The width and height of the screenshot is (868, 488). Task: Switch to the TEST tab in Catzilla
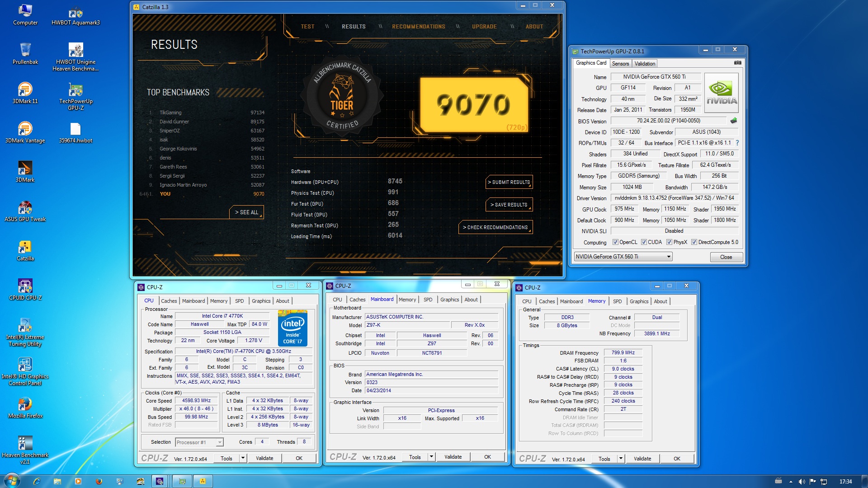[307, 27]
